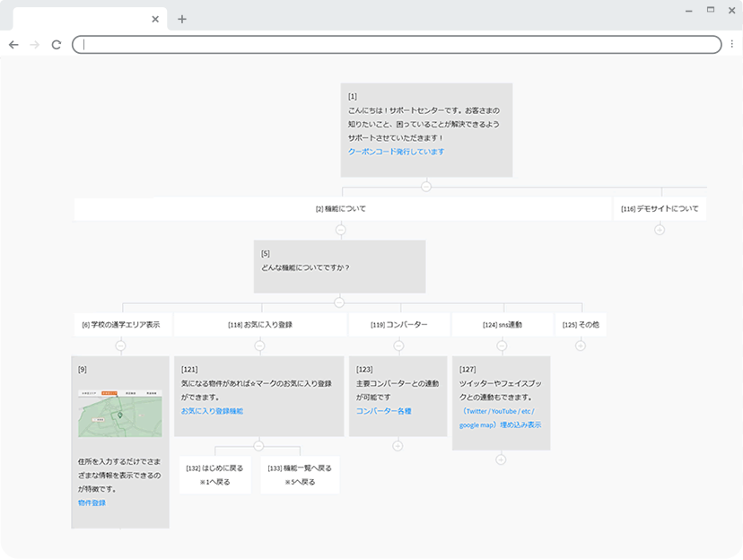Click the browser address bar
This screenshot has width=743, height=560.
[x=395, y=45]
